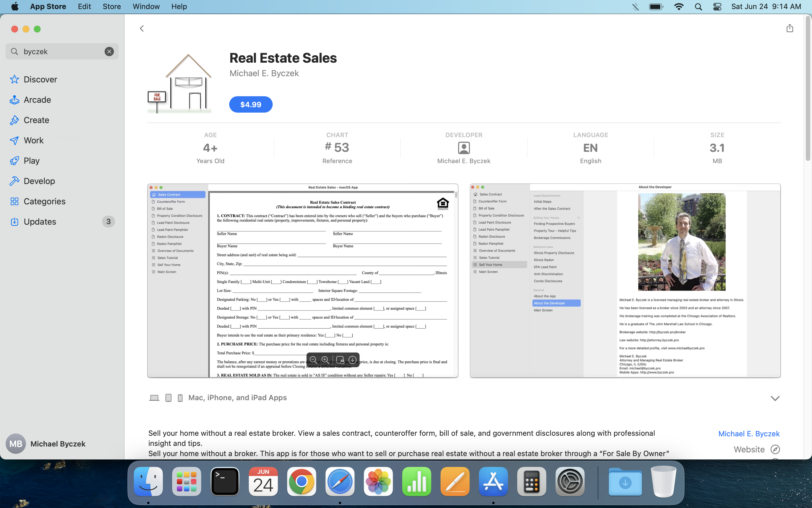
Task: Open System Settings from the Dock
Action: tap(570, 481)
